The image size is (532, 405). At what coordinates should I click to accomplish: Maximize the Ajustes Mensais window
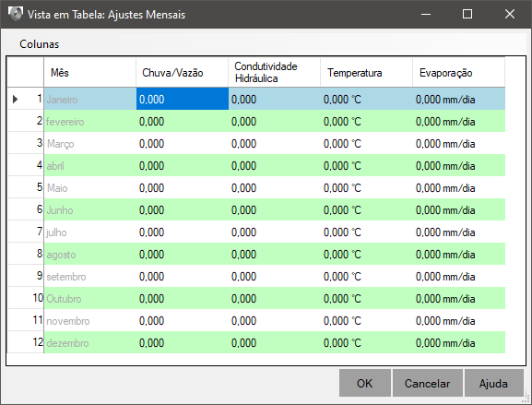tap(467, 14)
